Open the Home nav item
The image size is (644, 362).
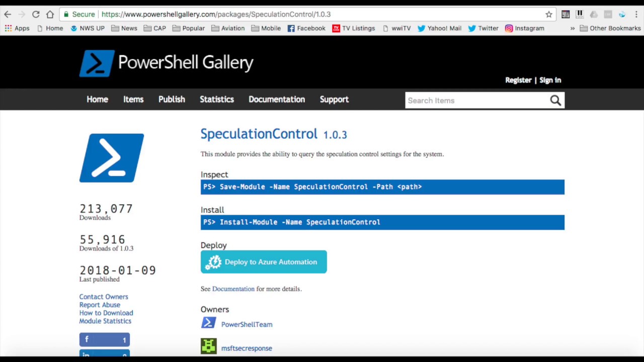[x=97, y=100]
